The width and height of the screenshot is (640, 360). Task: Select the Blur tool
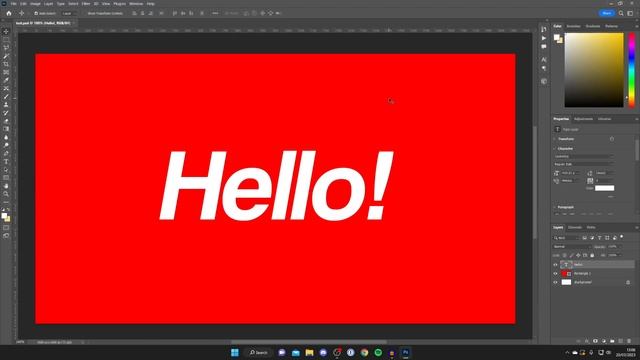click(x=6, y=137)
